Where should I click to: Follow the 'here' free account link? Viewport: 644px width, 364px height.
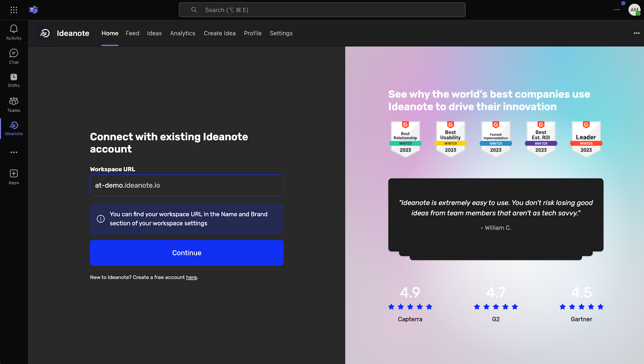pyautogui.click(x=192, y=278)
